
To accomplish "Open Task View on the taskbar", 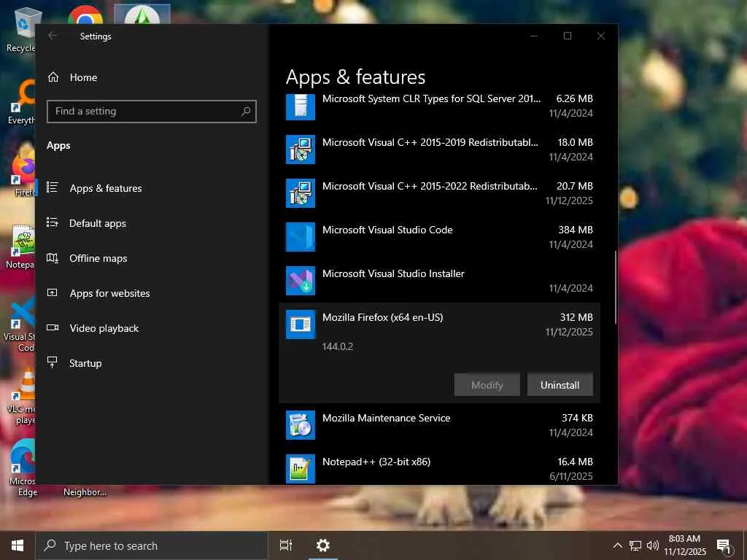I will pyautogui.click(x=286, y=545).
